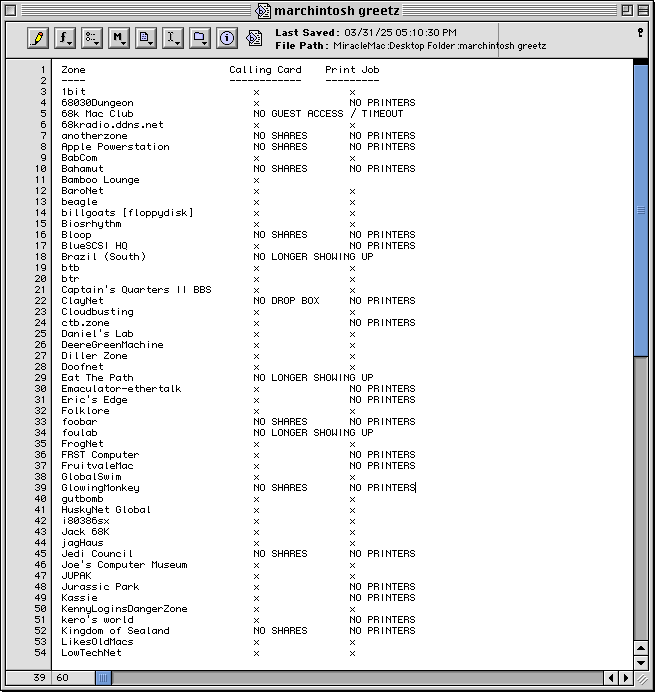Click 'Eat The Path' zone name
This screenshot has width=655, height=692.
pos(97,378)
